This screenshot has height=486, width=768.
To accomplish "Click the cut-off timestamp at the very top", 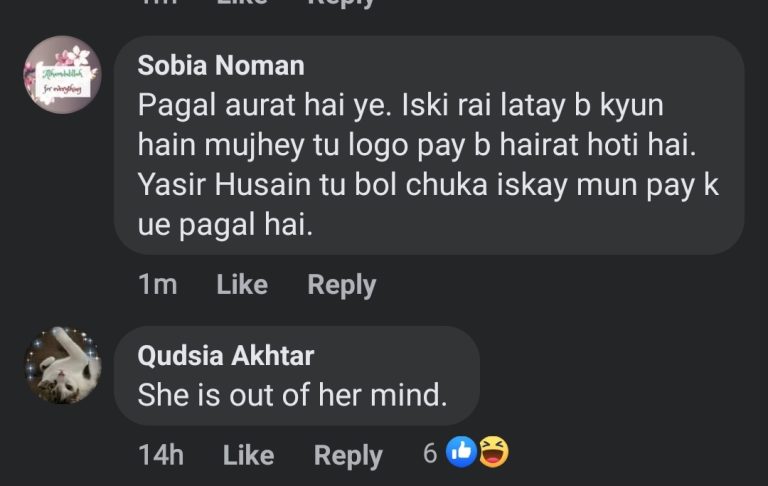I will pyautogui.click(x=157, y=3).
